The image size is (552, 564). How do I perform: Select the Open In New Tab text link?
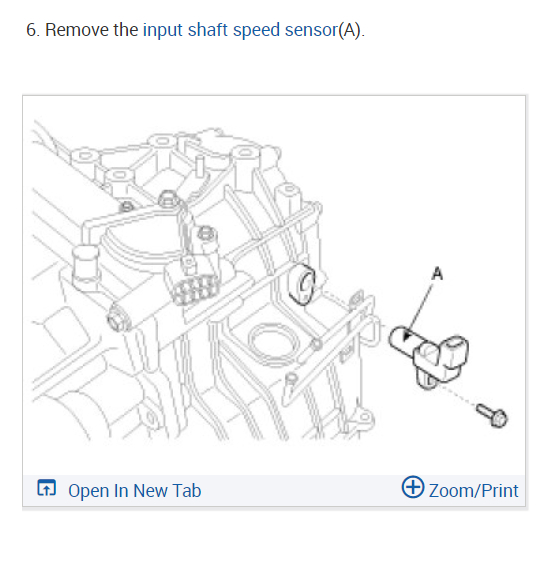pyautogui.click(x=134, y=491)
